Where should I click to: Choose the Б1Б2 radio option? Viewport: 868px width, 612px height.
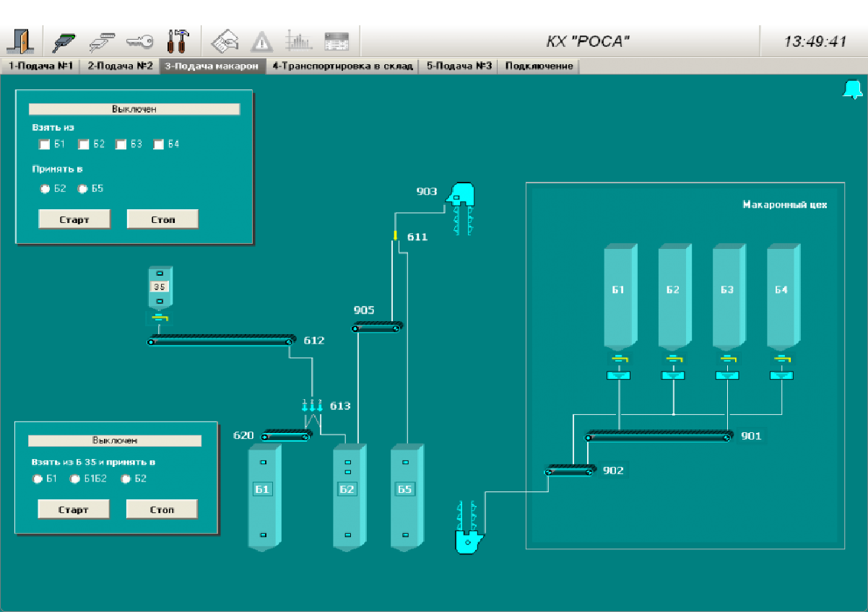point(74,478)
